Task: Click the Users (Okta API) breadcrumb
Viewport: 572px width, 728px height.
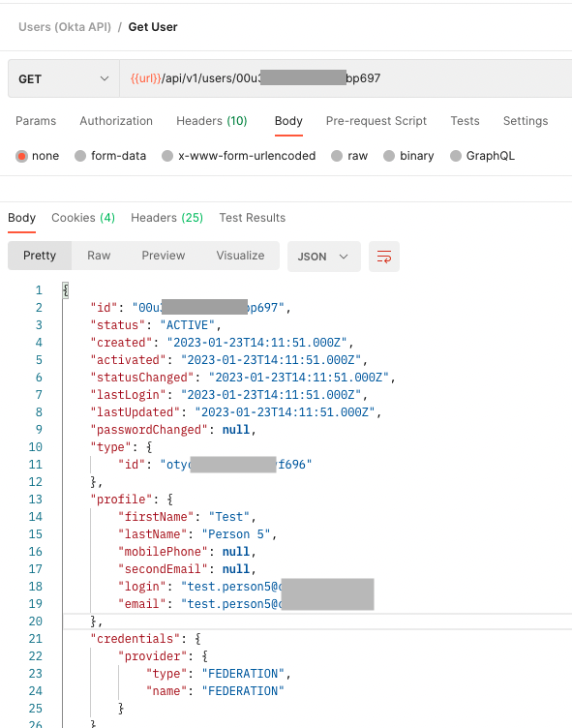Action: [x=65, y=27]
